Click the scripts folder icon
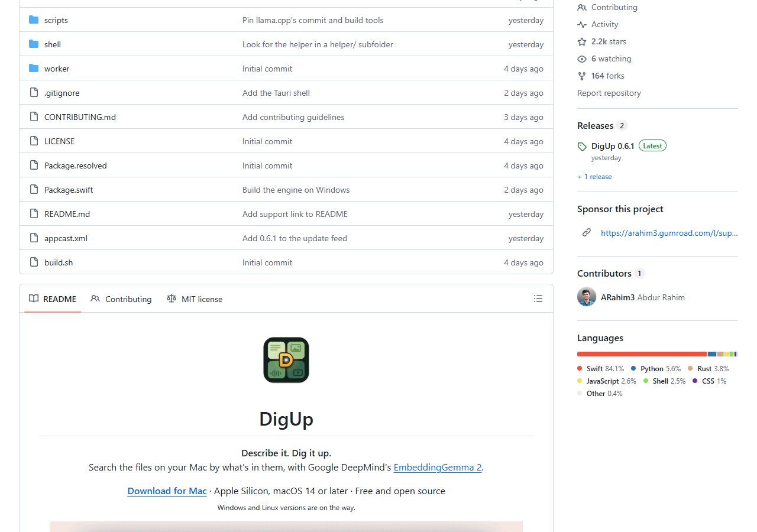Viewport: 757px width, 532px height. coord(34,20)
